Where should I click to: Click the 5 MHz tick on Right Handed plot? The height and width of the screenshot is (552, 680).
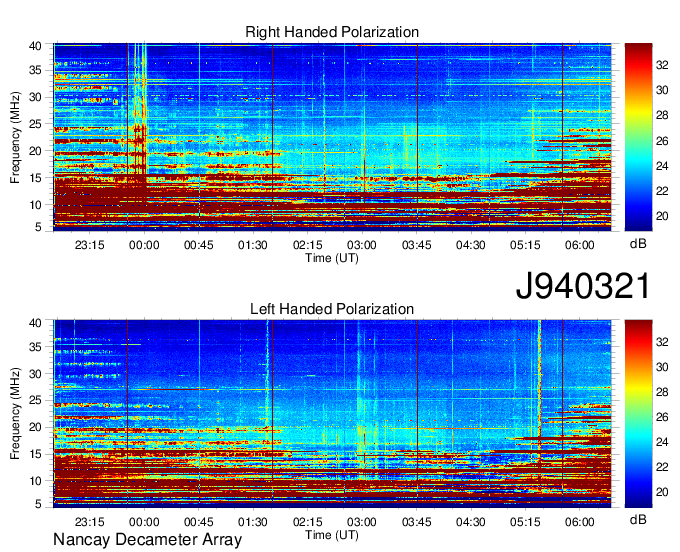[38, 227]
